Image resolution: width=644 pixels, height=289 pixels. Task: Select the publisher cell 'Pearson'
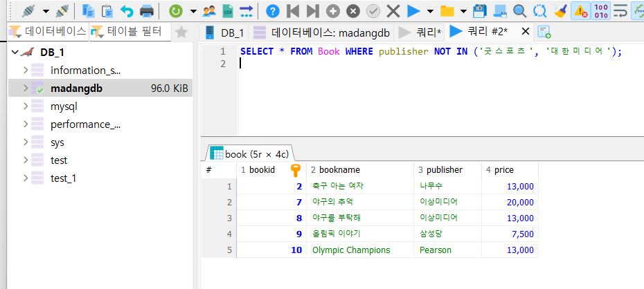[x=447, y=250]
